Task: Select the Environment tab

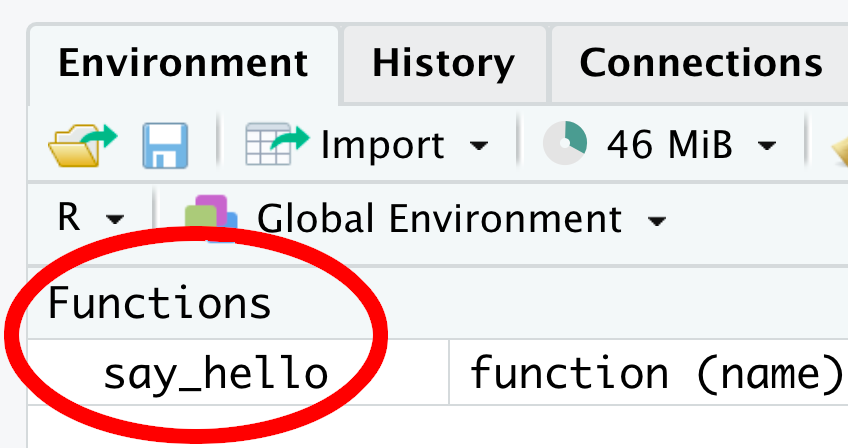Action: pyautogui.click(x=183, y=63)
